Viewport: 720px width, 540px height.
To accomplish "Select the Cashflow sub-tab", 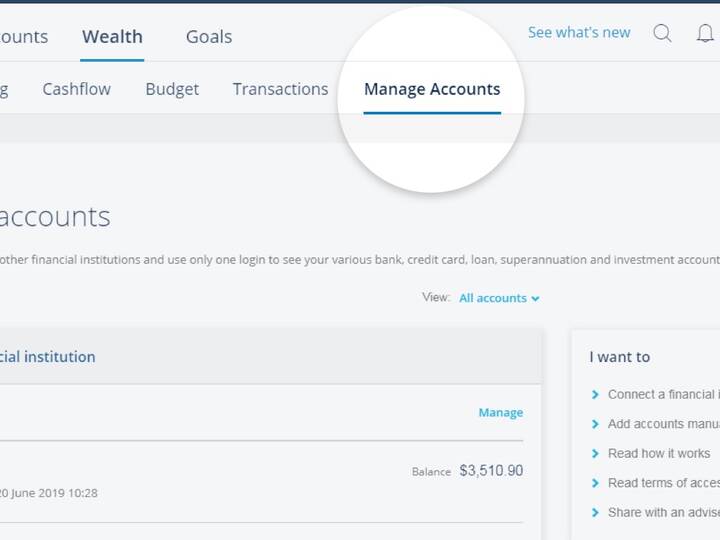I will 77,89.
